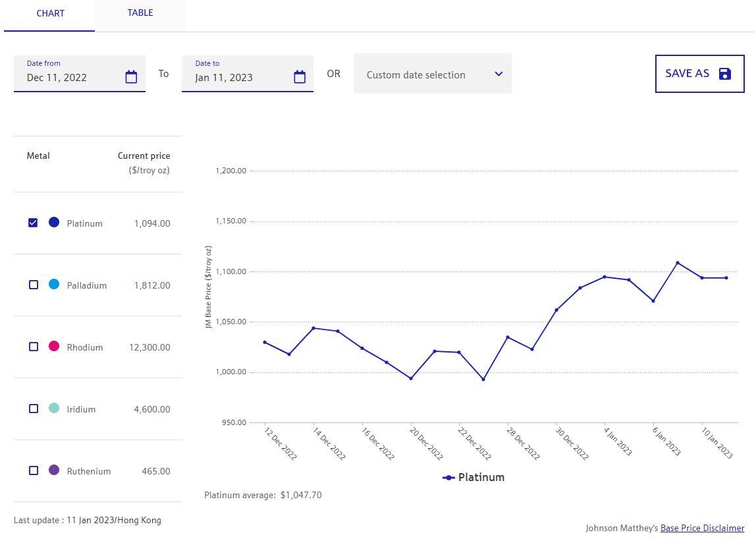
Task: Click the pink Rhodium color dot
Action: point(54,347)
